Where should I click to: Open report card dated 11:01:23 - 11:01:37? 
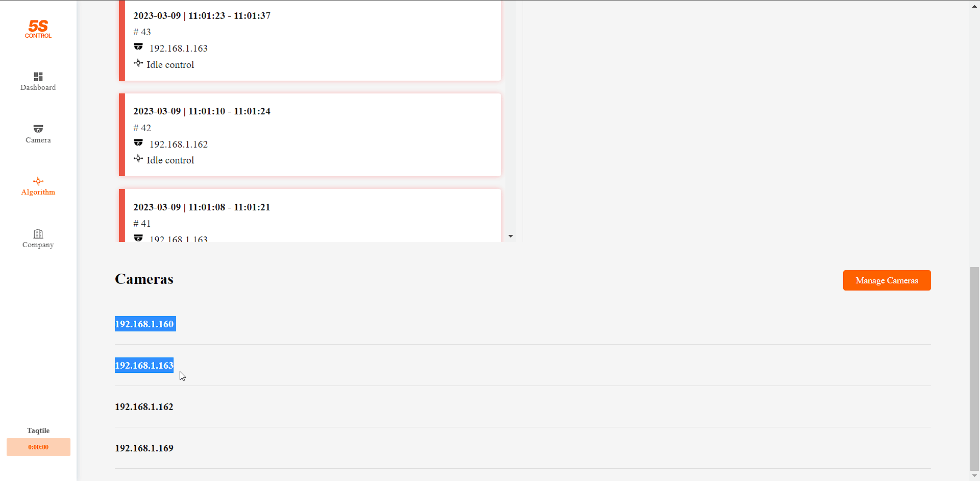pos(310,40)
